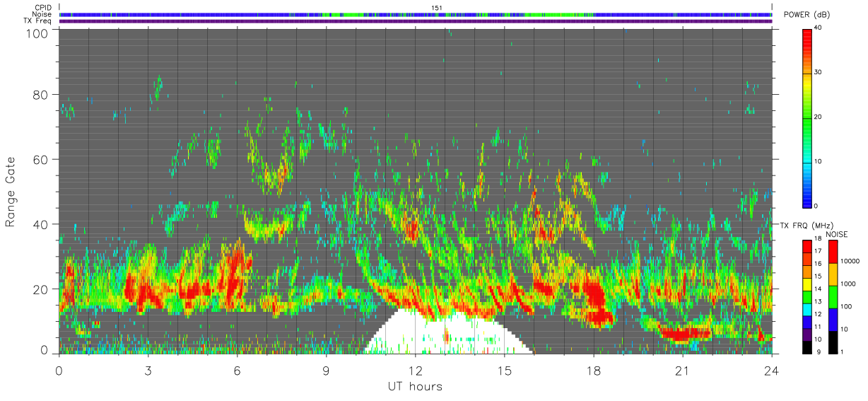Select the CPID label at top left
The height and width of the screenshot is (401, 868).
43,7
